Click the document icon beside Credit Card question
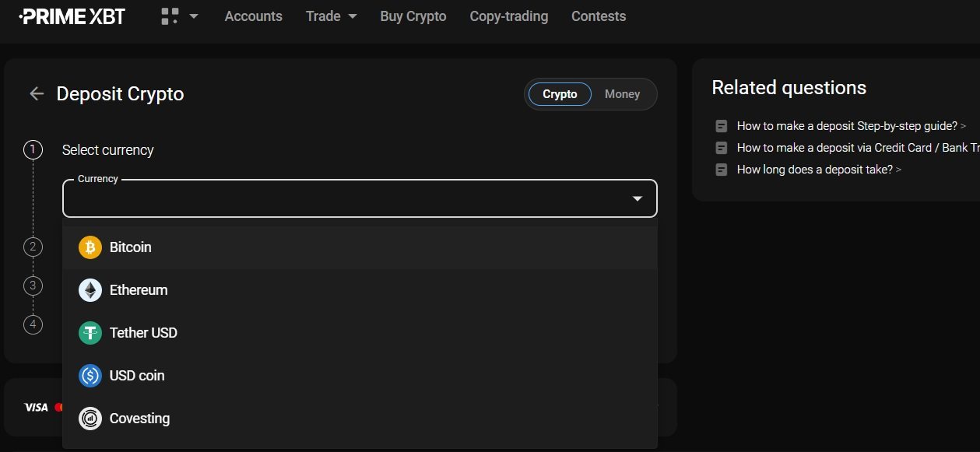The height and width of the screenshot is (452, 980). click(x=722, y=148)
